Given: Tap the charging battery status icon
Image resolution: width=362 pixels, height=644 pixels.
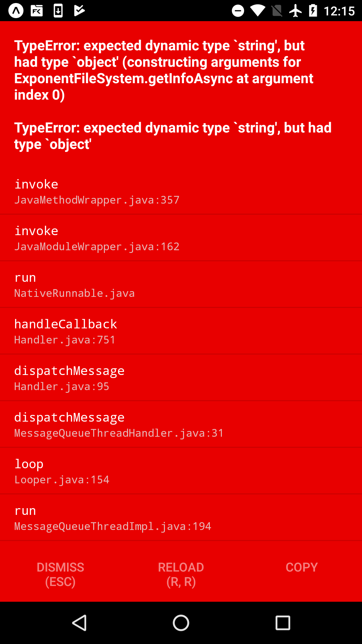Looking at the screenshot, I should 314,11.
